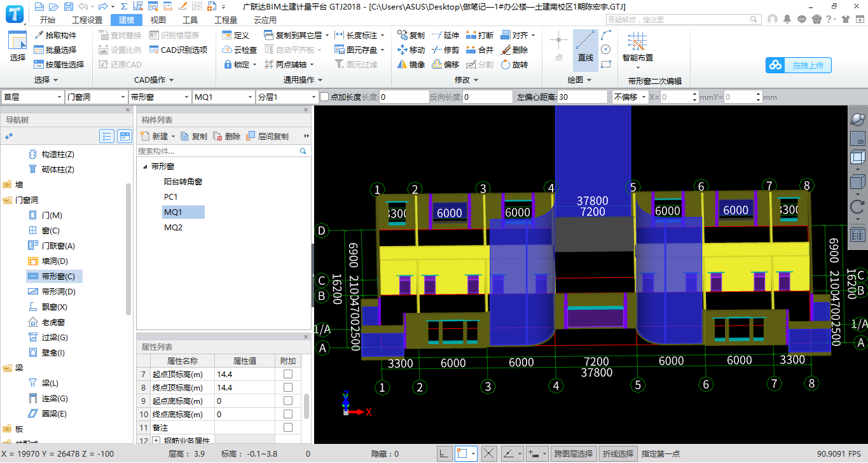
Task: Click the big 选择 select tool
Action: [x=17, y=48]
